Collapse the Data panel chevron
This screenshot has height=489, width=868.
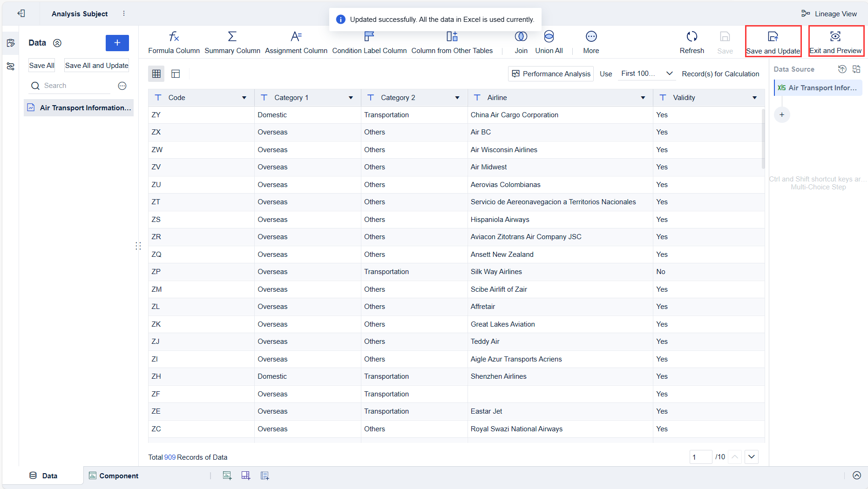[x=57, y=43]
